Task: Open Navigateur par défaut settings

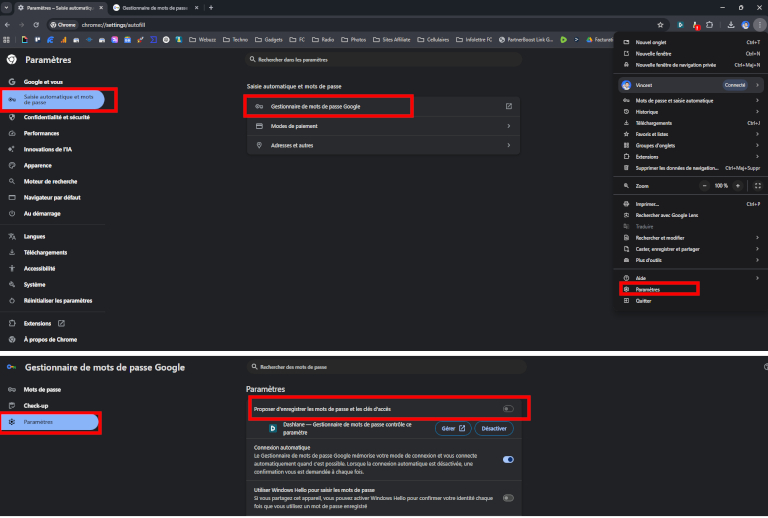Action: tap(52, 198)
